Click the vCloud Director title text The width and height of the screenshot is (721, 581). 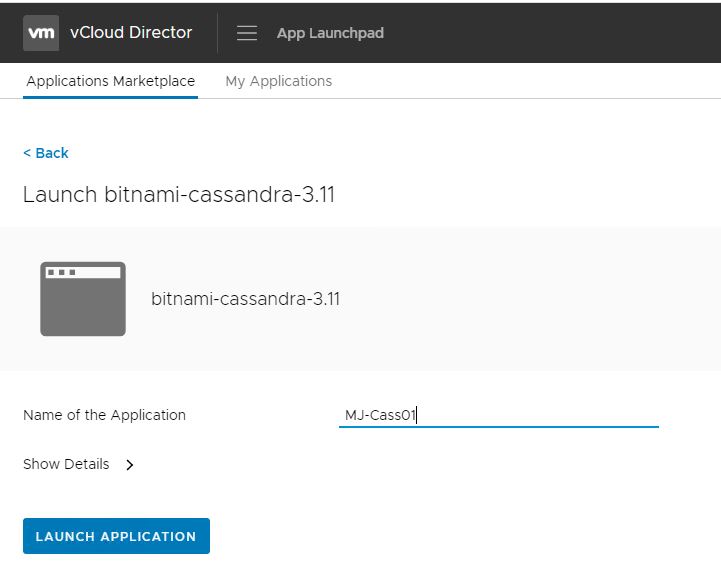[131, 32]
